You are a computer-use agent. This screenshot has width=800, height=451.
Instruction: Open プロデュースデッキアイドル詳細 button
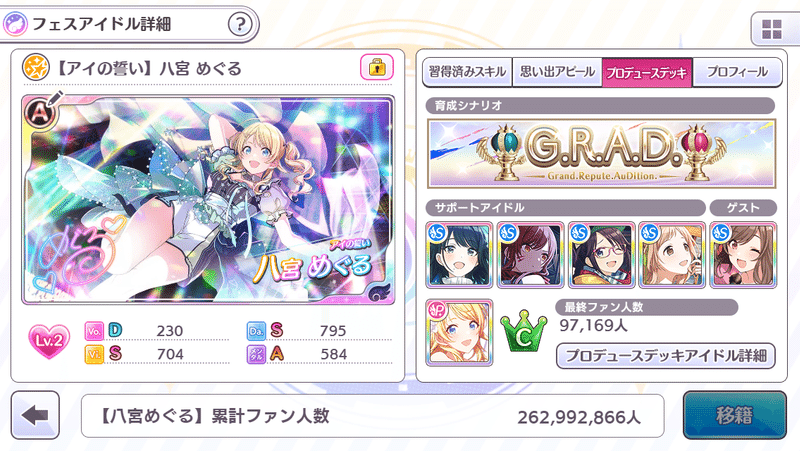666,355
